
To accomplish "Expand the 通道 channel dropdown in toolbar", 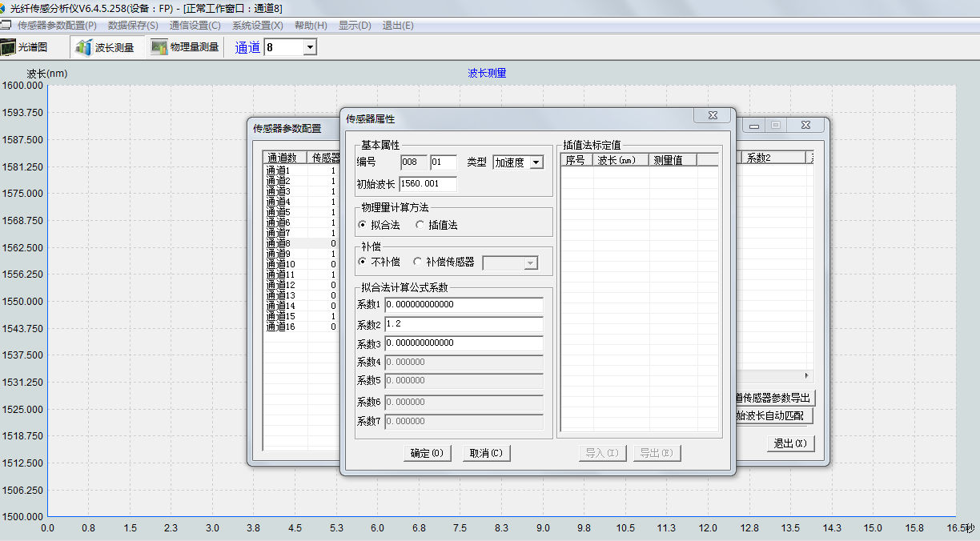I will pos(309,48).
